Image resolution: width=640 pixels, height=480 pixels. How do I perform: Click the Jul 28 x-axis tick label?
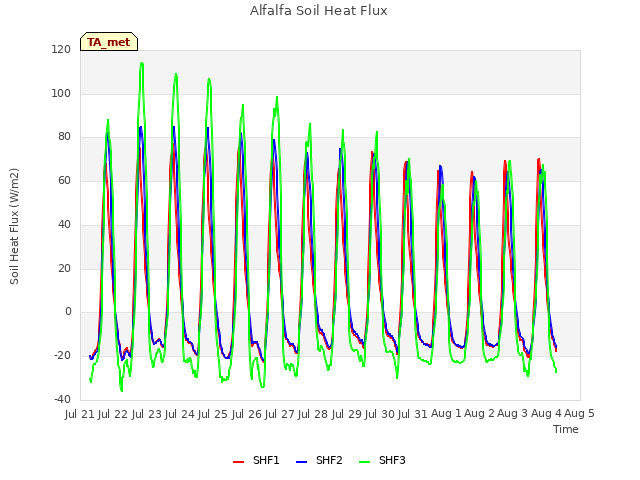point(313,414)
